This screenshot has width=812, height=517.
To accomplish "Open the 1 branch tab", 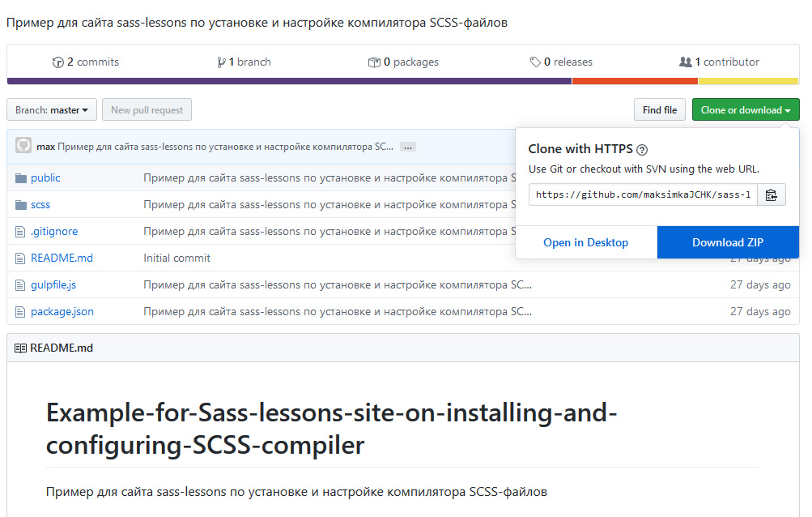I will (244, 62).
